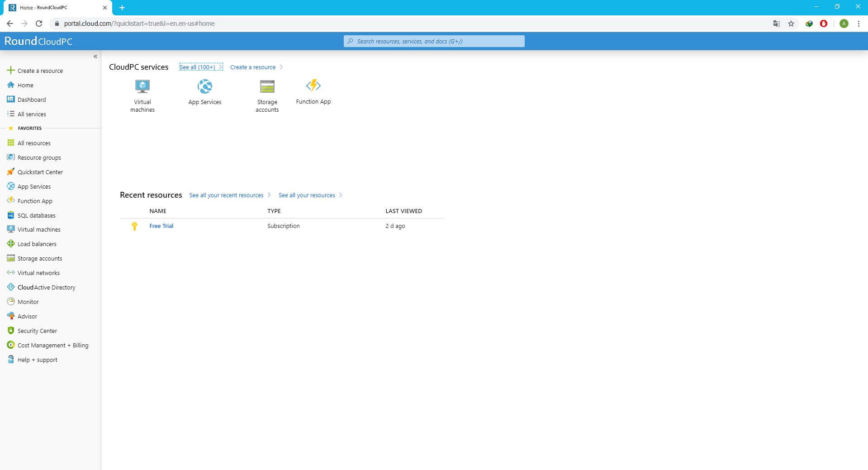The width and height of the screenshot is (868, 470).
Task: Bookmark this page with the star
Action: click(x=791, y=24)
